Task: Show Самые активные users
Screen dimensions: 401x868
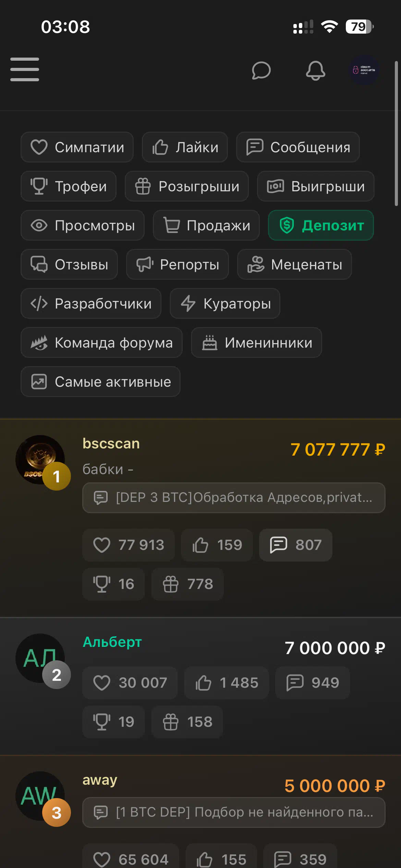Action: pyautogui.click(x=100, y=382)
